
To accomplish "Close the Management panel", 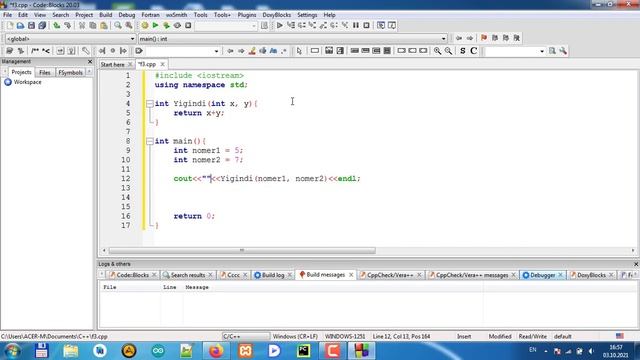I will [x=90, y=62].
